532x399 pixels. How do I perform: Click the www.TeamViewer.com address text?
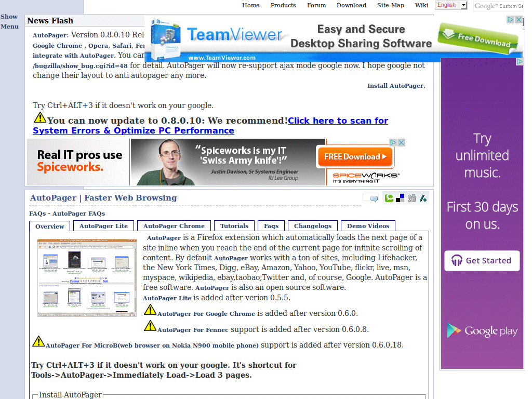point(222,58)
